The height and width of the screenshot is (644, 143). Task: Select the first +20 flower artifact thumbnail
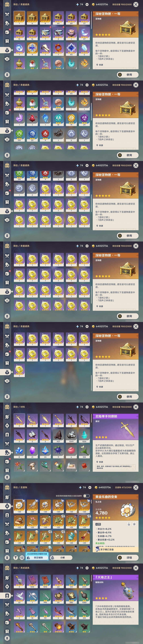19,506
